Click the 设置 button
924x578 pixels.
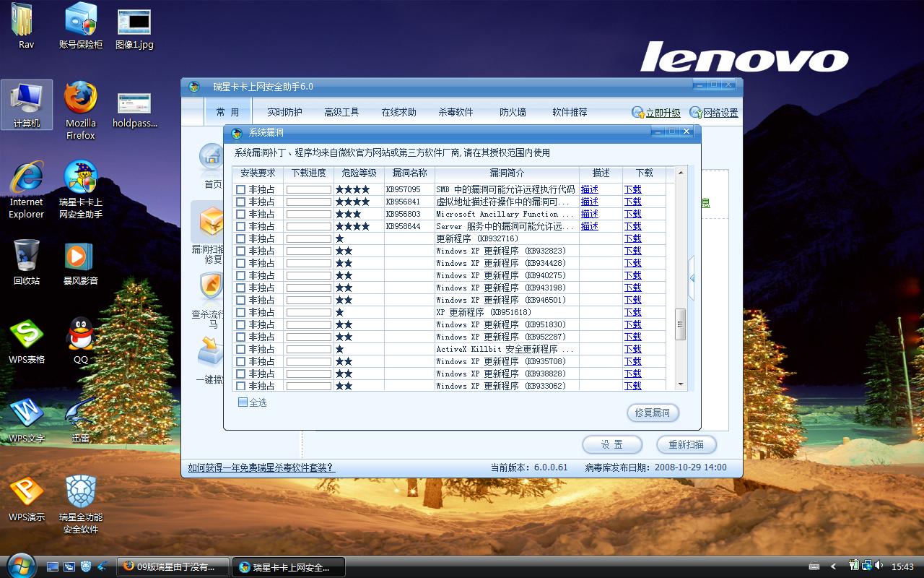tap(612, 444)
